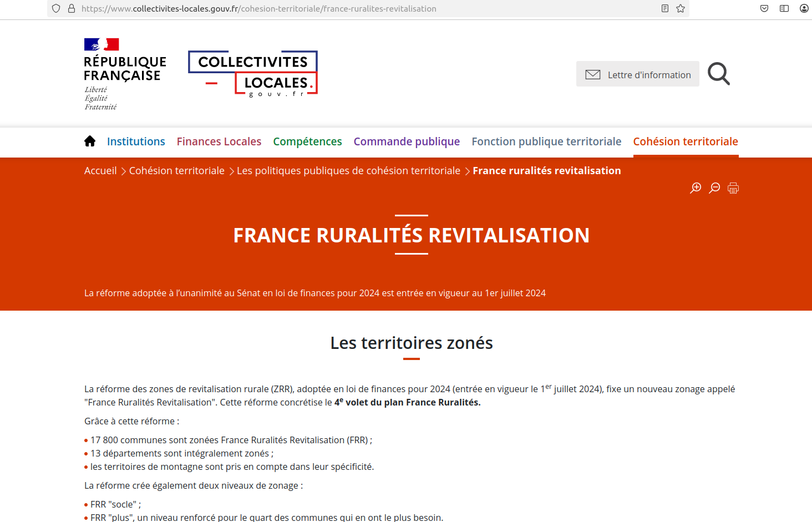Open Cohésion territoriale breadcrumb link

coord(177,170)
